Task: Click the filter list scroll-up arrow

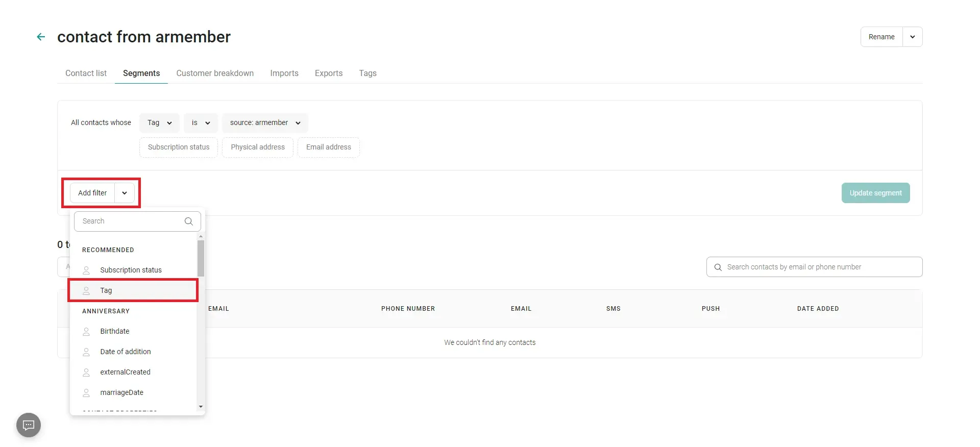Action: point(201,236)
